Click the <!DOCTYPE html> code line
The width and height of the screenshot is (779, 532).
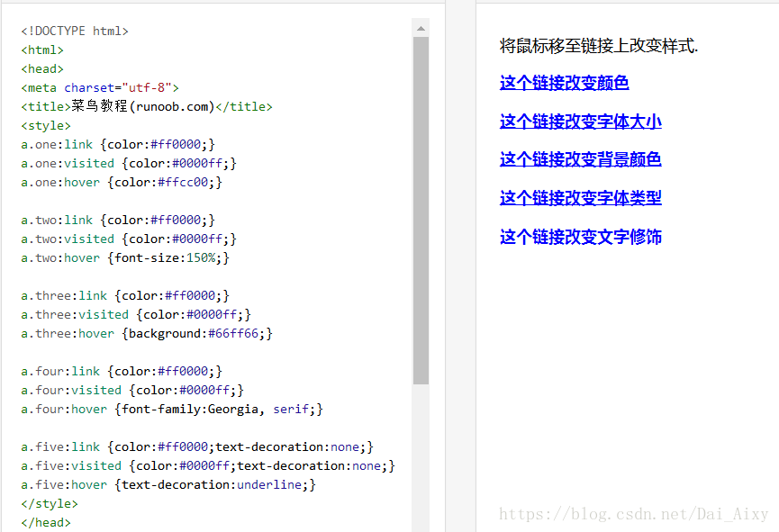coord(75,32)
